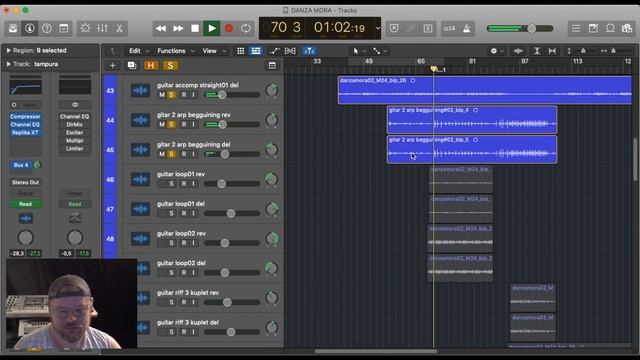
Task: Open the Loop Browser
Action: (610, 28)
